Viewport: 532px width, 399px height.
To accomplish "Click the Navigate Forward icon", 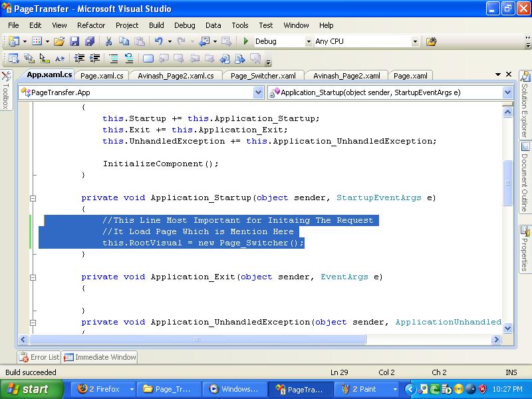I will [226, 41].
